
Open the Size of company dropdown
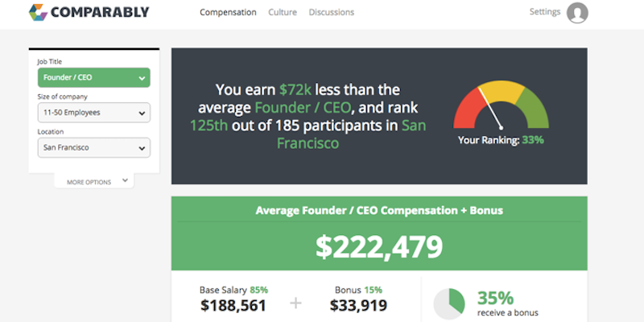pos(93,113)
